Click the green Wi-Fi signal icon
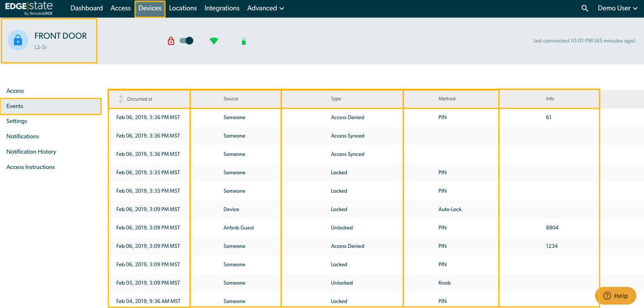This screenshot has width=644, height=308. point(214,41)
